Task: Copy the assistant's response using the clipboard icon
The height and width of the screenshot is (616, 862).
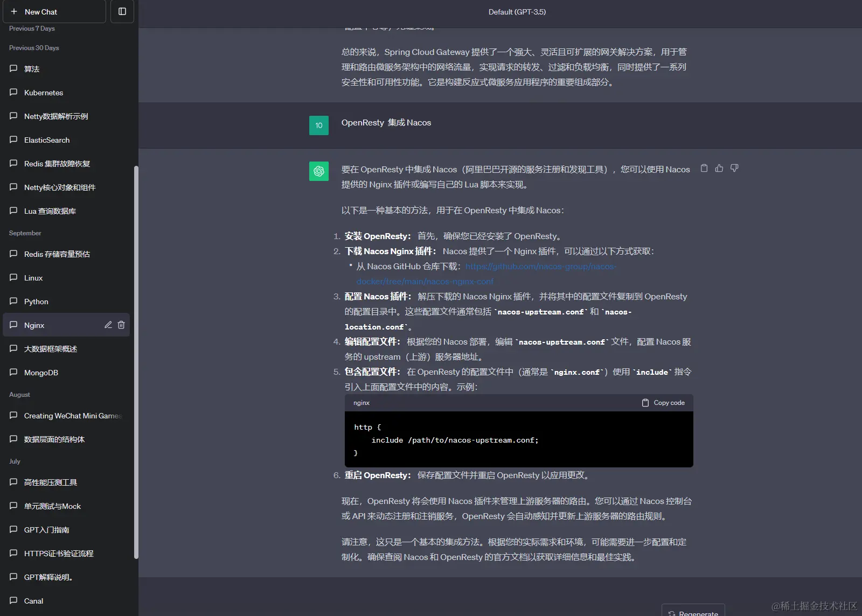Action: point(704,168)
